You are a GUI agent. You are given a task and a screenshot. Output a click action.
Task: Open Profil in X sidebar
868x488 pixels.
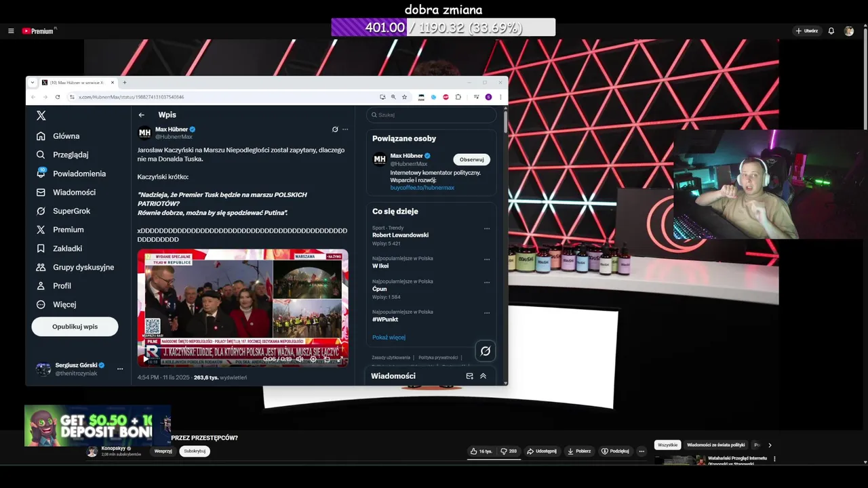click(x=54, y=286)
